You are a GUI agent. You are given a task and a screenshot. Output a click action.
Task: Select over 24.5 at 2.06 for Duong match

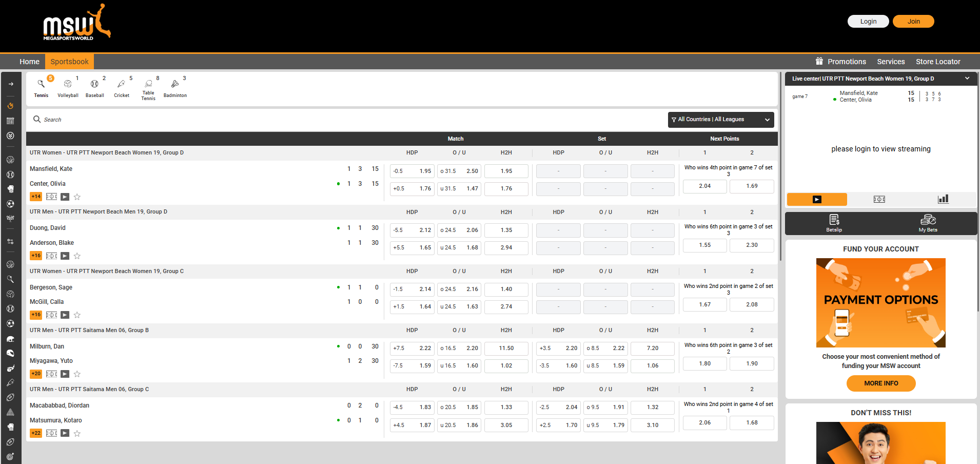(x=459, y=230)
